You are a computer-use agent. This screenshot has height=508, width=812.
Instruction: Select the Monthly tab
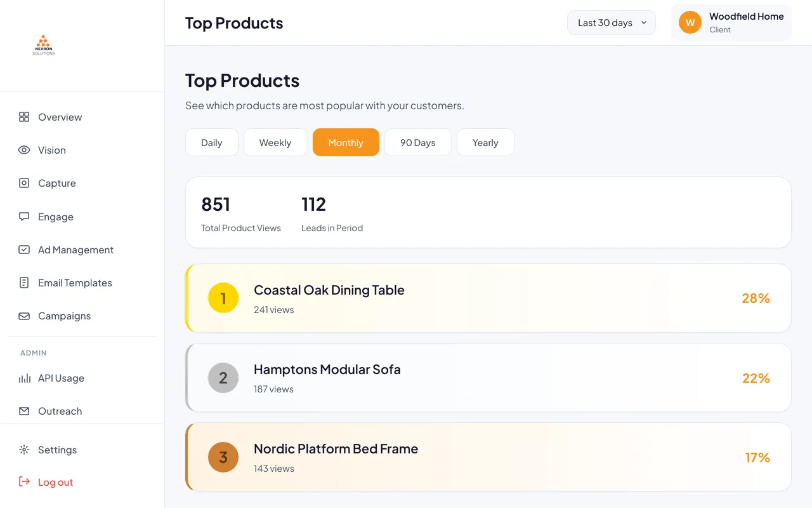click(x=346, y=142)
